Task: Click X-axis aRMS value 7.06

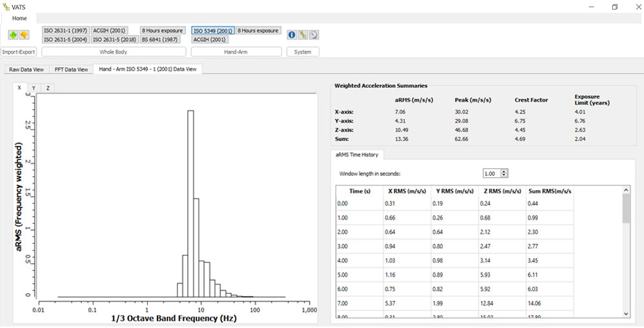Action: point(400,112)
